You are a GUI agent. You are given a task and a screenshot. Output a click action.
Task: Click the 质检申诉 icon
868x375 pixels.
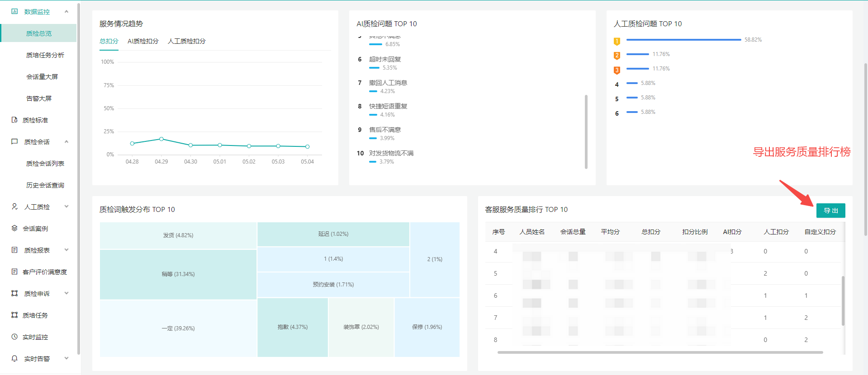pyautogui.click(x=14, y=293)
